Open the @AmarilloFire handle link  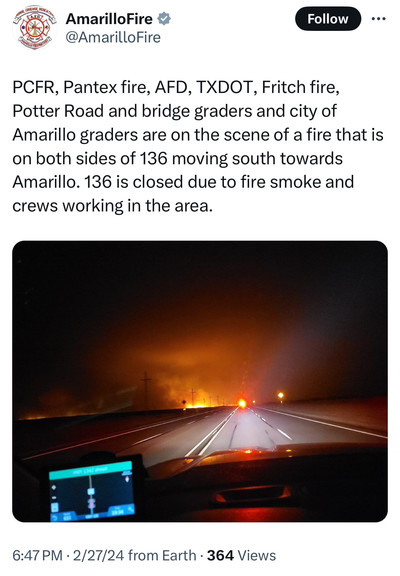[x=113, y=37]
